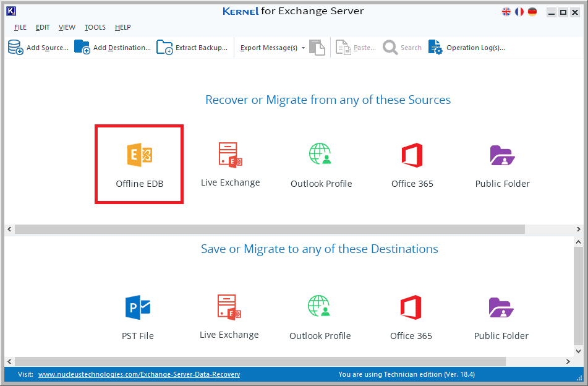Close the Kernel window
The height and width of the screenshot is (386, 588).
(575, 12)
